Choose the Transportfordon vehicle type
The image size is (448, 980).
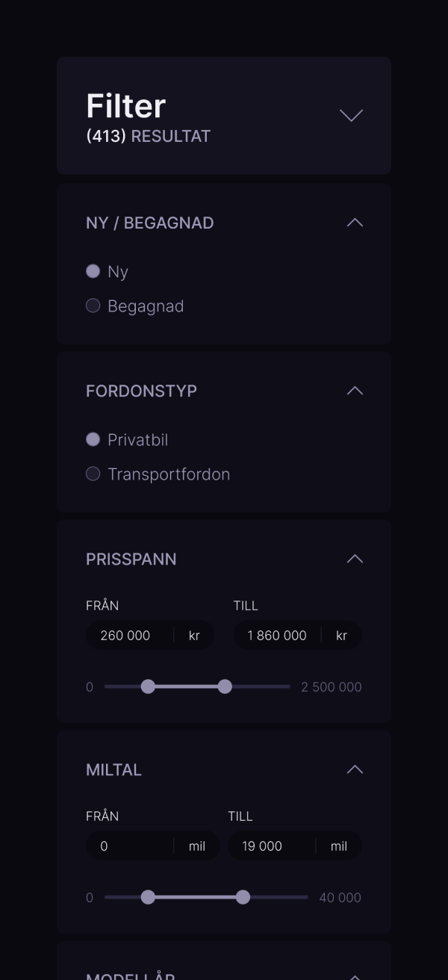point(93,474)
